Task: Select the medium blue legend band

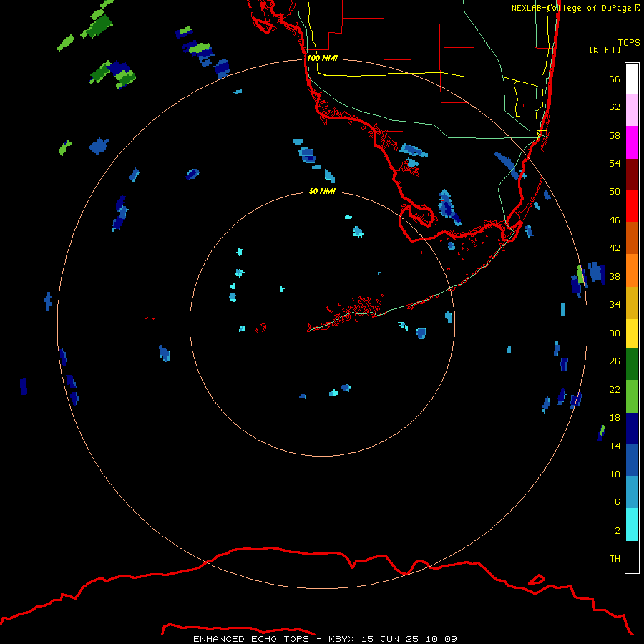Action: coord(632,460)
